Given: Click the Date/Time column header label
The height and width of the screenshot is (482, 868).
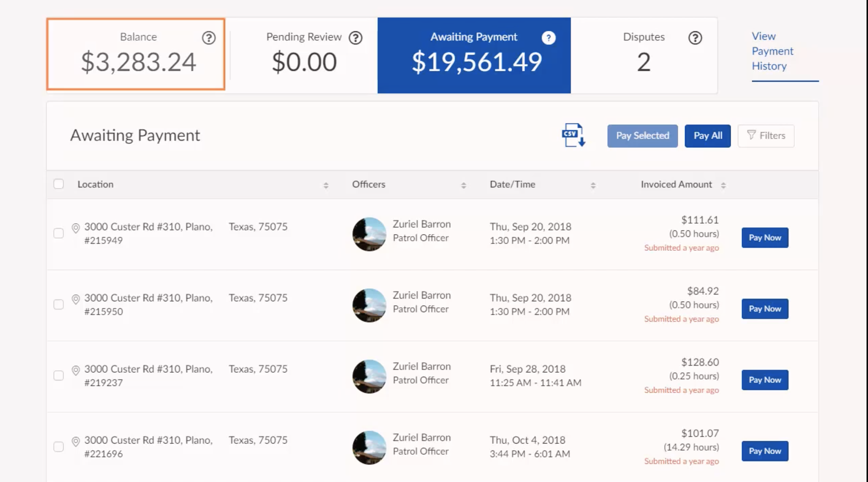Looking at the screenshot, I should click(x=512, y=184).
